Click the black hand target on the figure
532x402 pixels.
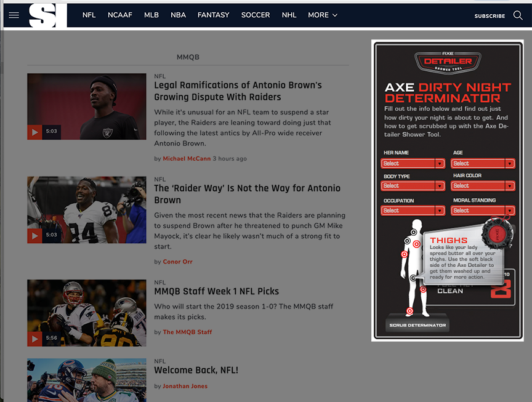(x=413, y=278)
